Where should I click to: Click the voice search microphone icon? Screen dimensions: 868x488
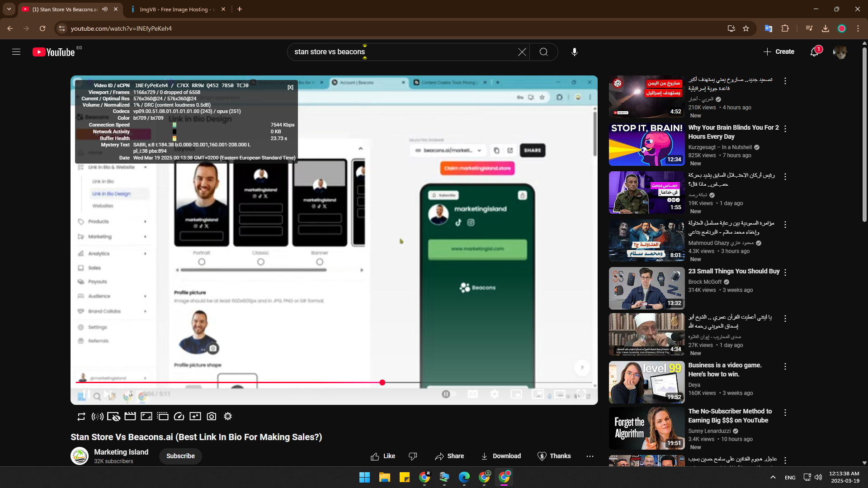[x=574, y=52]
